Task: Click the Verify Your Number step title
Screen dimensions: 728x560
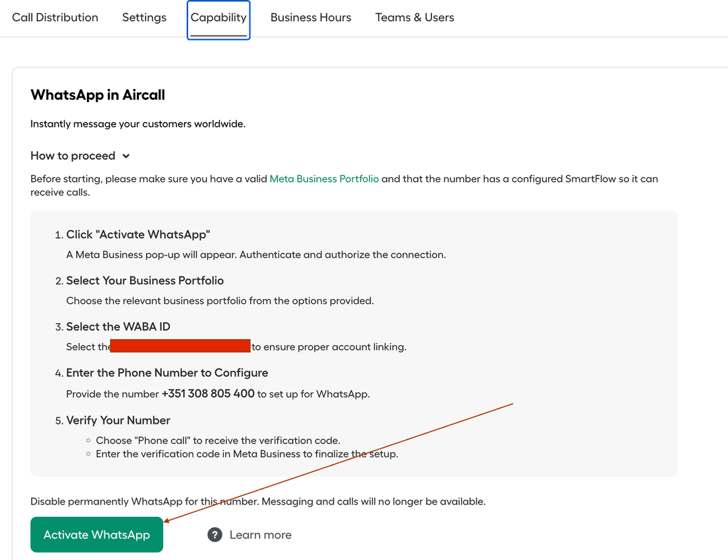Action: pyautogui.click(x=118, y=421)
